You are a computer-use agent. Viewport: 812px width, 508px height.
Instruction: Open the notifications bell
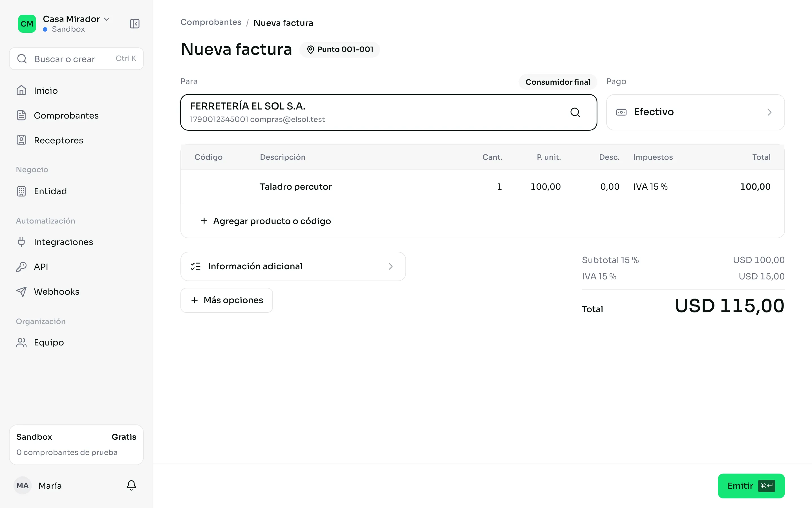click(131, 485)
